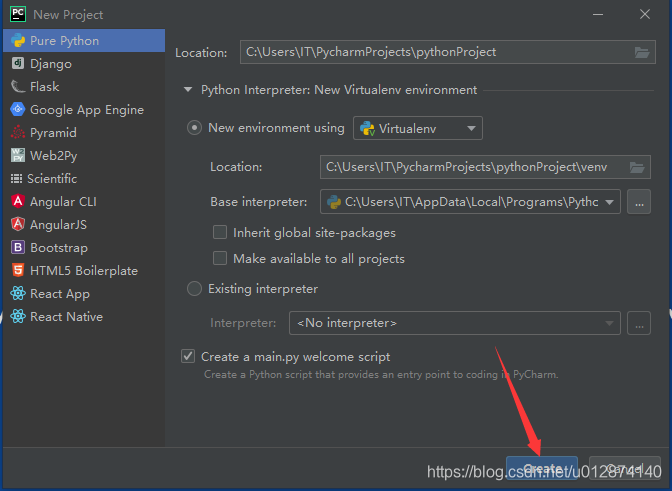
Task: Browse folder for project Location
Action: pyautogui.click(x=642, y=52)
